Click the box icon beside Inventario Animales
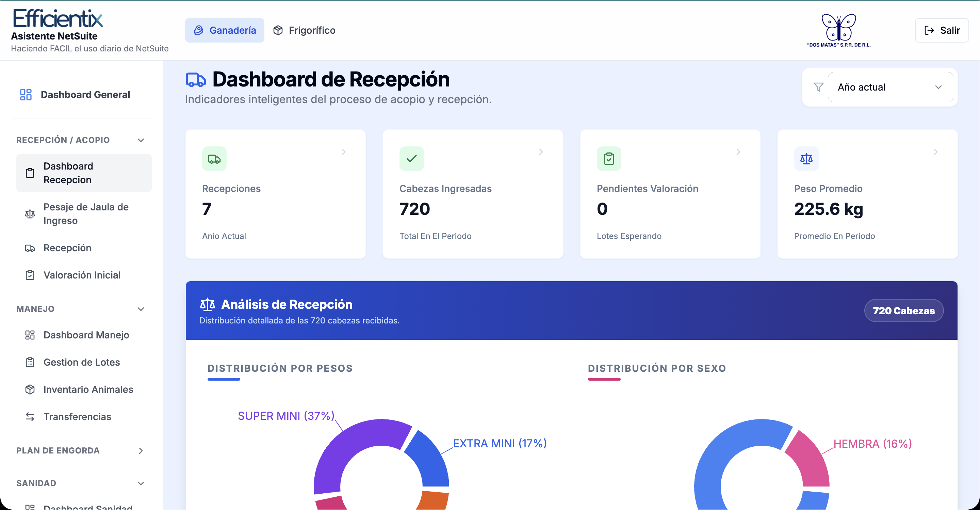The width and height of the screenshot is (980, 510). pyautogui.click(x=30, y=389)
